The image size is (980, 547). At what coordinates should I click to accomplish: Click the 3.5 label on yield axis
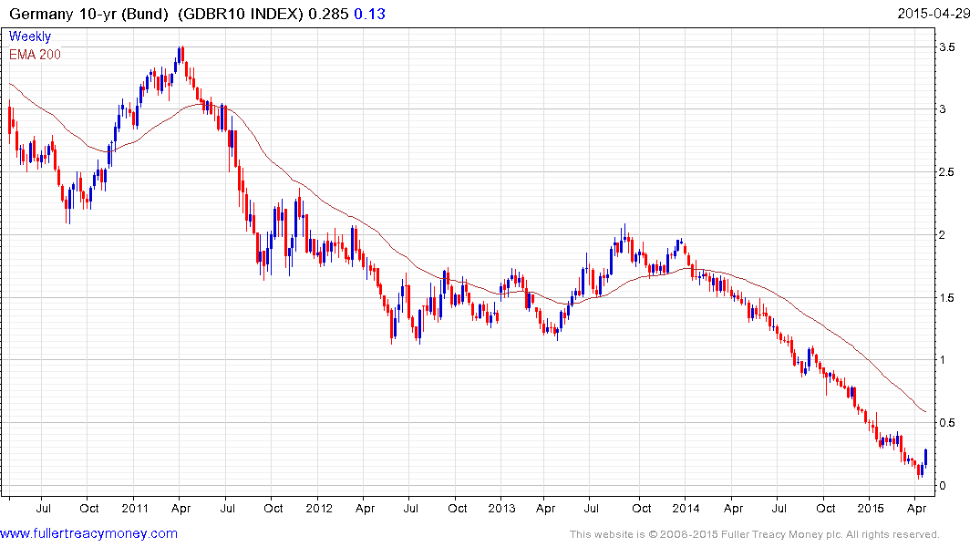948,47
